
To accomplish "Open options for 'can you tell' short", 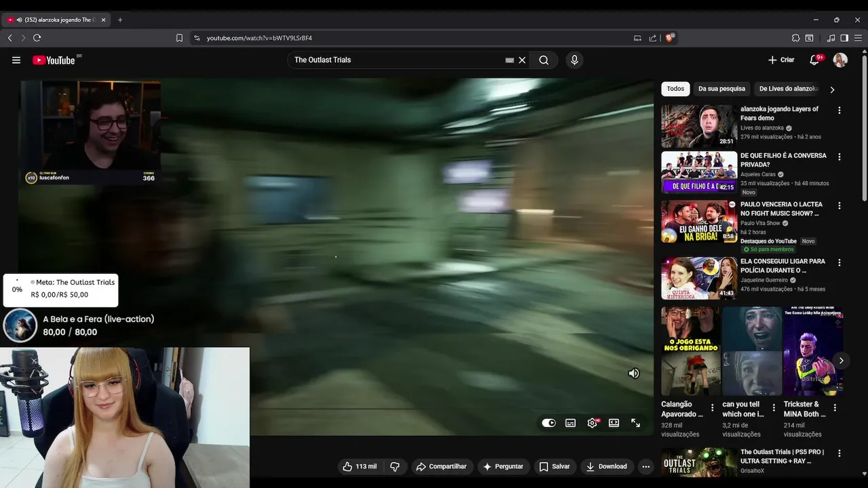I will point(774,408).
